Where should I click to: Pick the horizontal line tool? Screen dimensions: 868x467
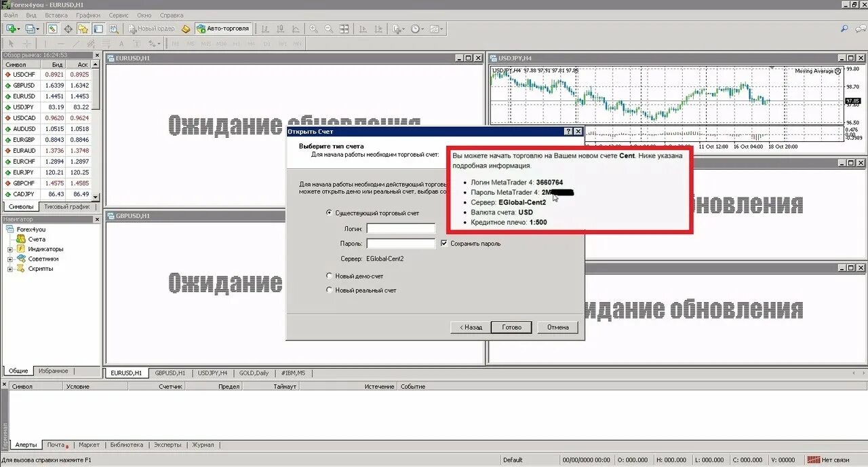tap(60, 44)
